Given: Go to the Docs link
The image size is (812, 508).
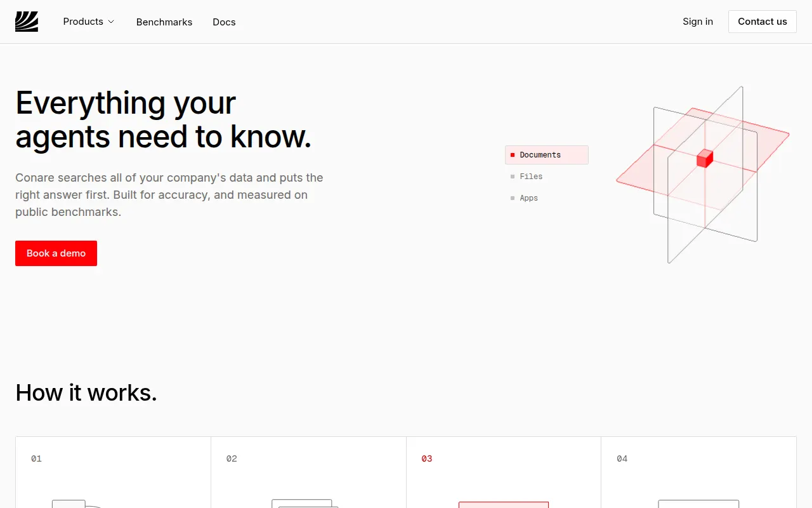Looking at the screenshot, I should coord(224,22).
